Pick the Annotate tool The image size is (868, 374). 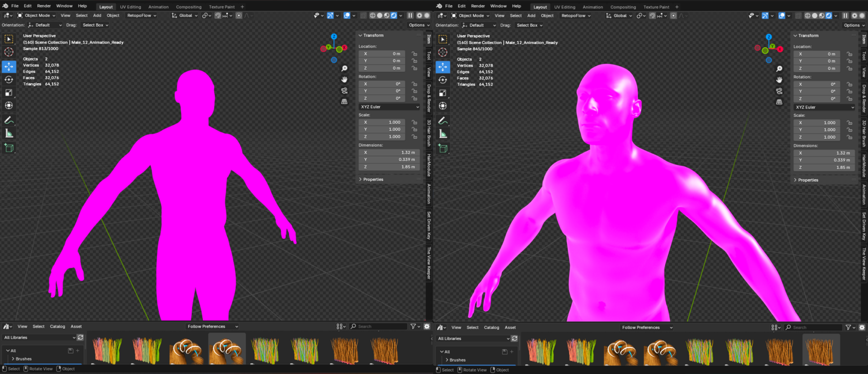pyautogui.click(x=8, y=120)
